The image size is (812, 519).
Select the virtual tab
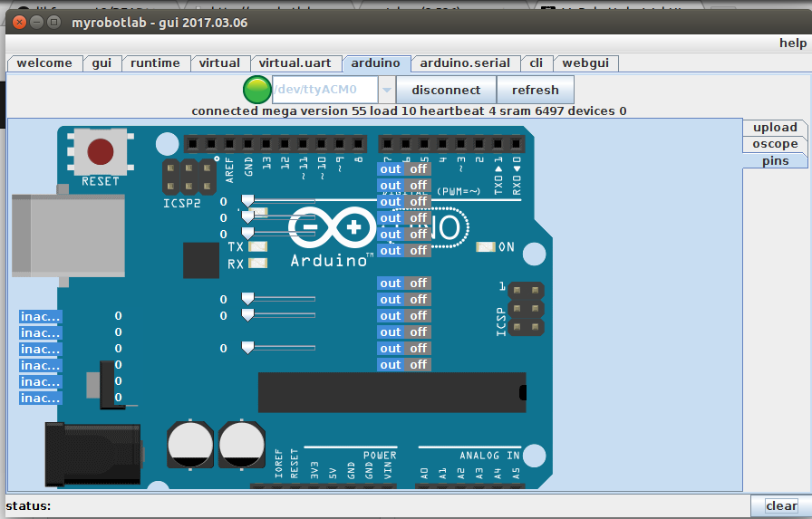(x=219, y=63)
